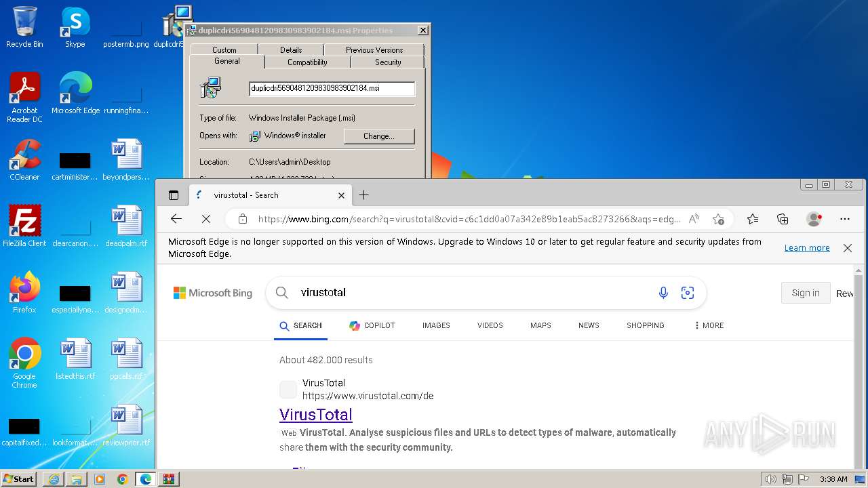Open the NEWS tab on Bing
Screen dimensions: 868x488
(x=589, y=325)
